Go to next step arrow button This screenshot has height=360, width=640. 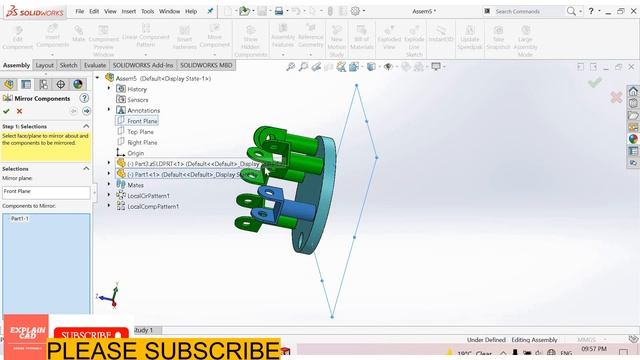(x=86, y=111)
